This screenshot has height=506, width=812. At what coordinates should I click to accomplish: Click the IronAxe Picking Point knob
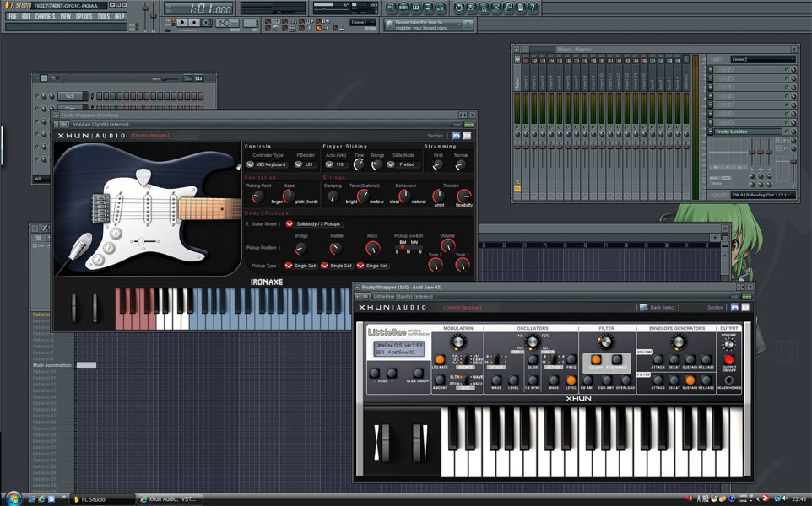[x=257, y=196]
